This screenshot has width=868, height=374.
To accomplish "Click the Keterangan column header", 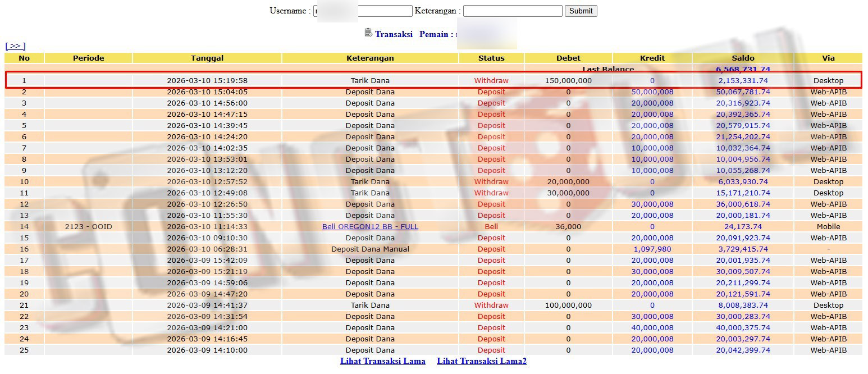I will [x=370, y=58].
